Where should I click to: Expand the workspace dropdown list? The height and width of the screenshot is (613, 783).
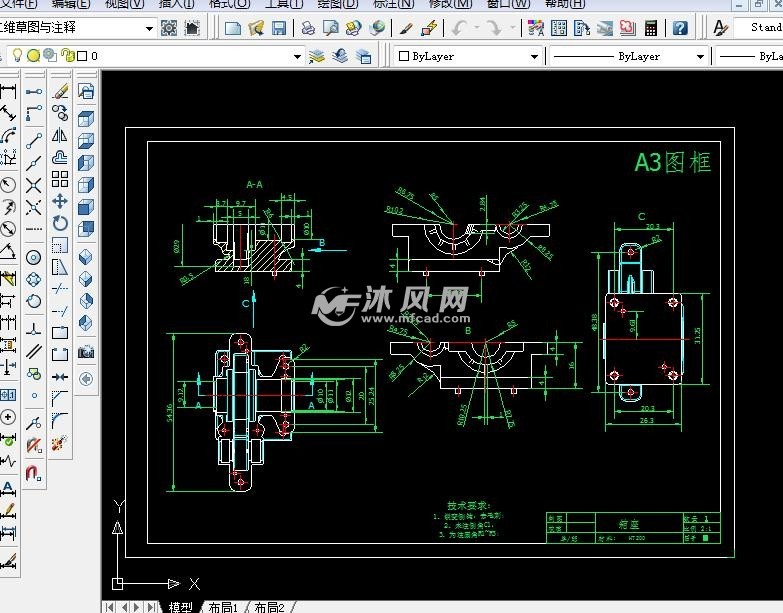[149, 28]
